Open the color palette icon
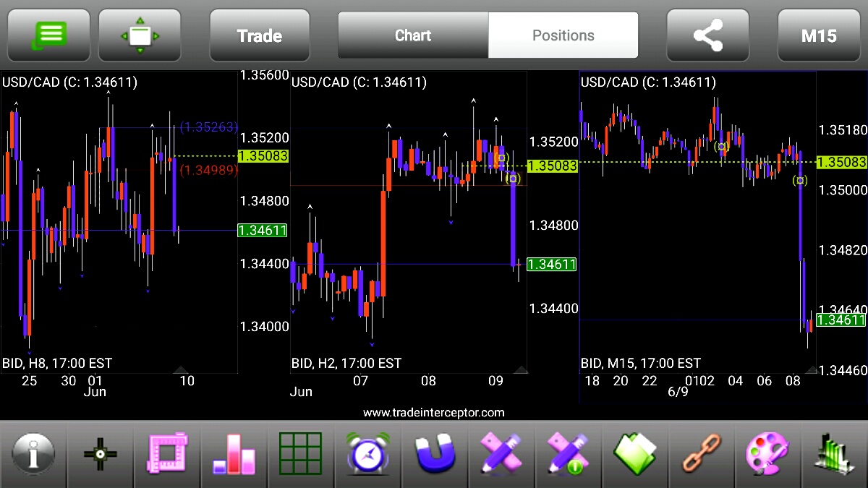Screen dimensions: 868x488 (768, 455)
